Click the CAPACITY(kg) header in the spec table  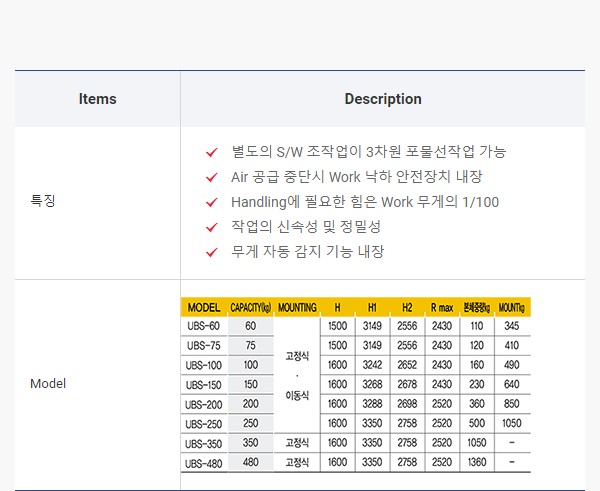250,307
